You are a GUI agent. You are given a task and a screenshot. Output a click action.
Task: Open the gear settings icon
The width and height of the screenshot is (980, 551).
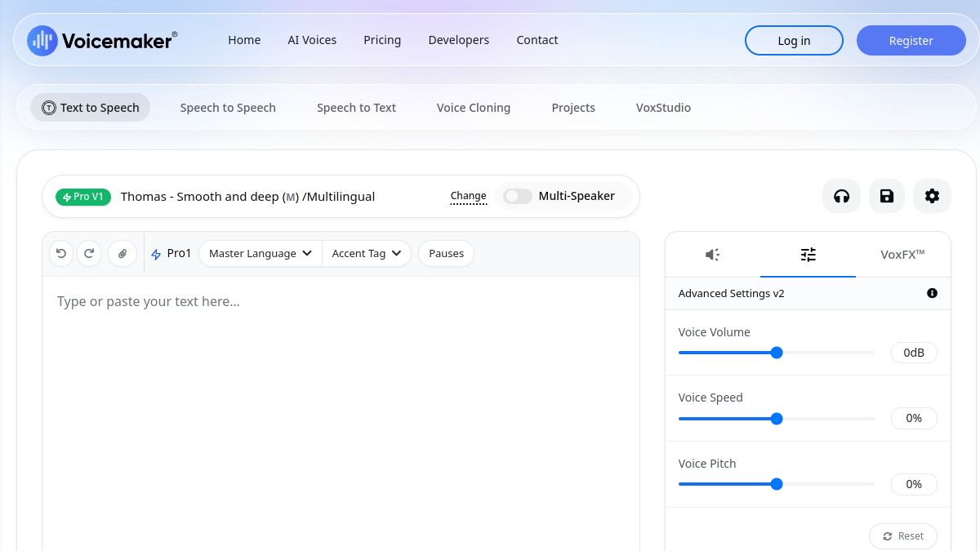932,196
